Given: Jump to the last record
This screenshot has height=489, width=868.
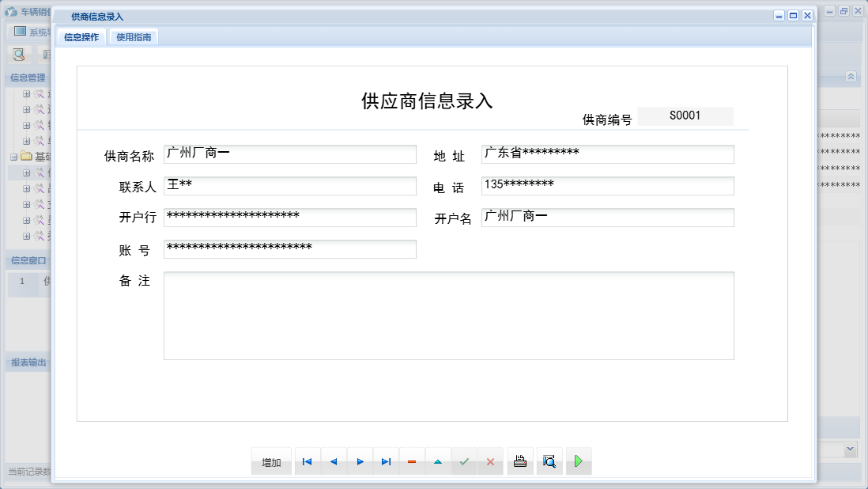Looking at the screenshot, I should click(386, 461).
